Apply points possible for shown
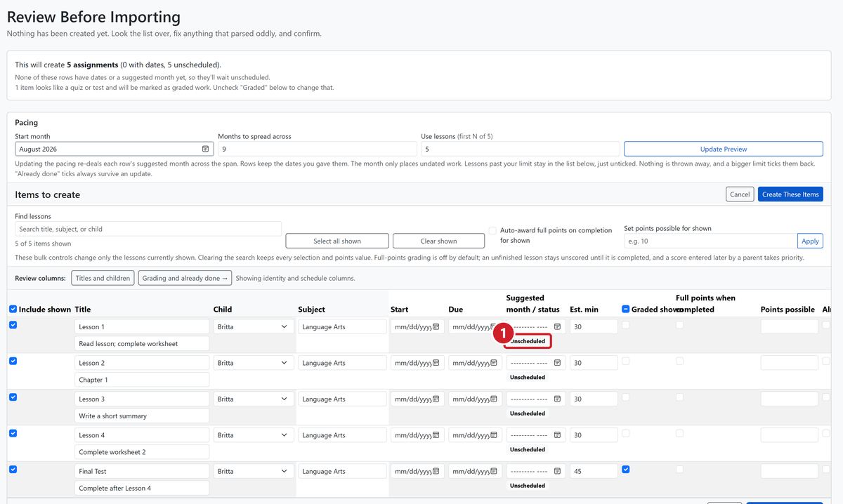Viewport: 843px width, 504px height. (x=810, y=241)
